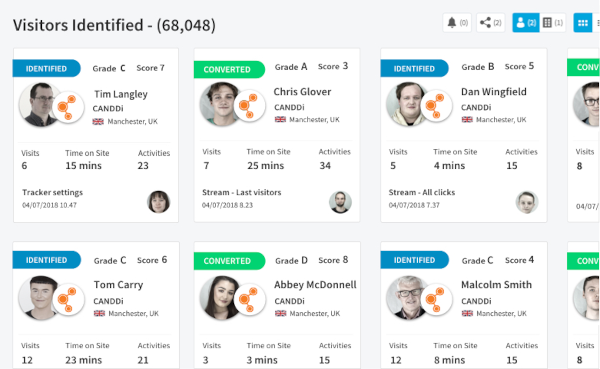Click the 'Stream - Last visitors' activity text
This screenshot has width=600, height=369.
coord(241,192)
